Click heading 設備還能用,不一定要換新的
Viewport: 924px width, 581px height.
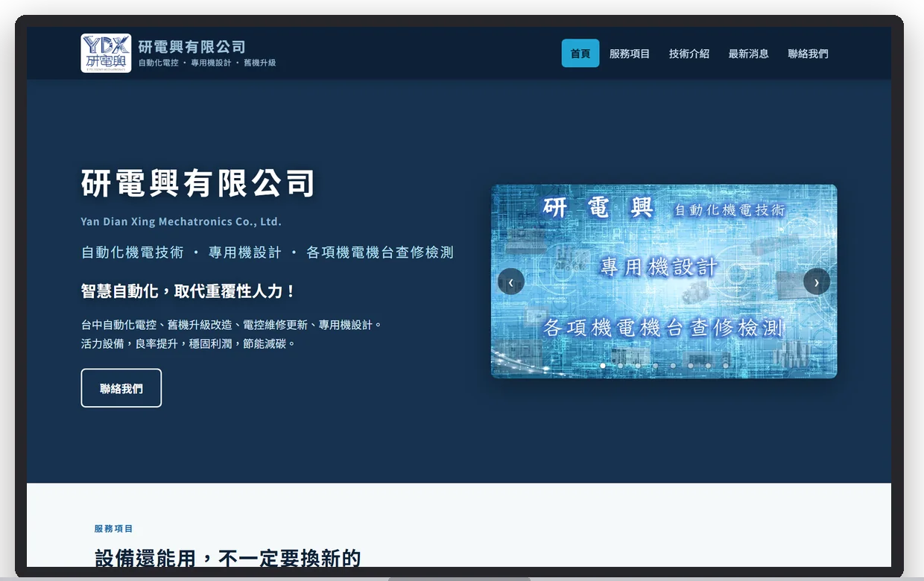228,558
